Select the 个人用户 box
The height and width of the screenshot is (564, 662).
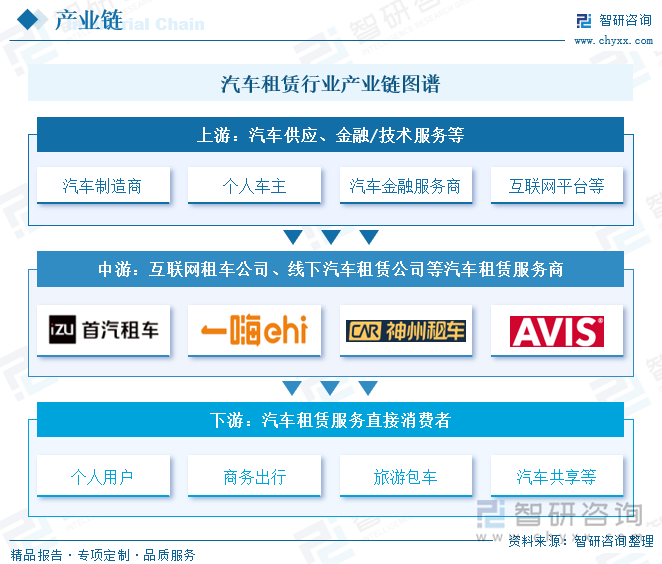click(103, 476)
